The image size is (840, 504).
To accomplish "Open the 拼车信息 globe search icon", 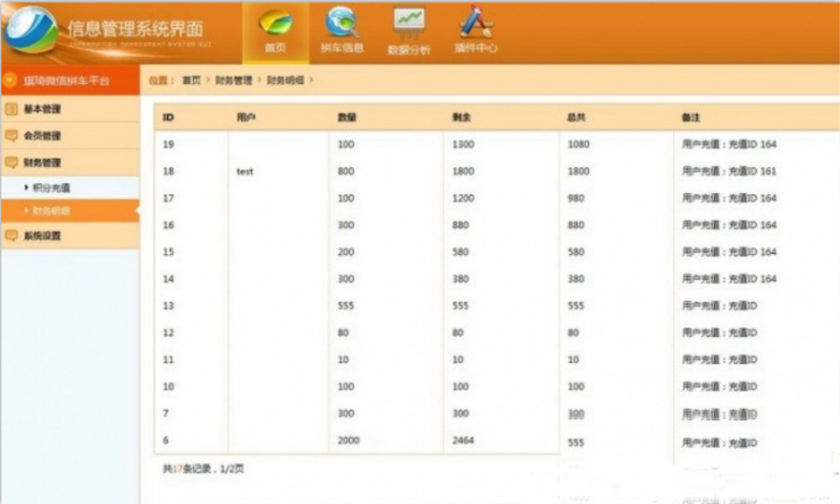I will 342,31.
